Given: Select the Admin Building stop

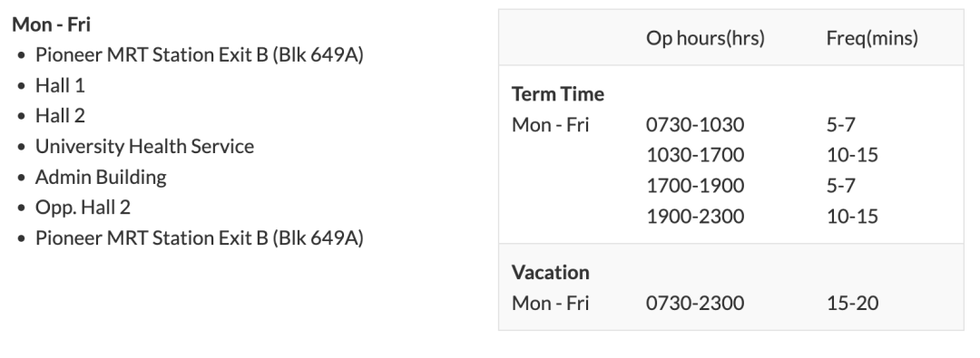Looking at the screenshot, I should (101, 177).
